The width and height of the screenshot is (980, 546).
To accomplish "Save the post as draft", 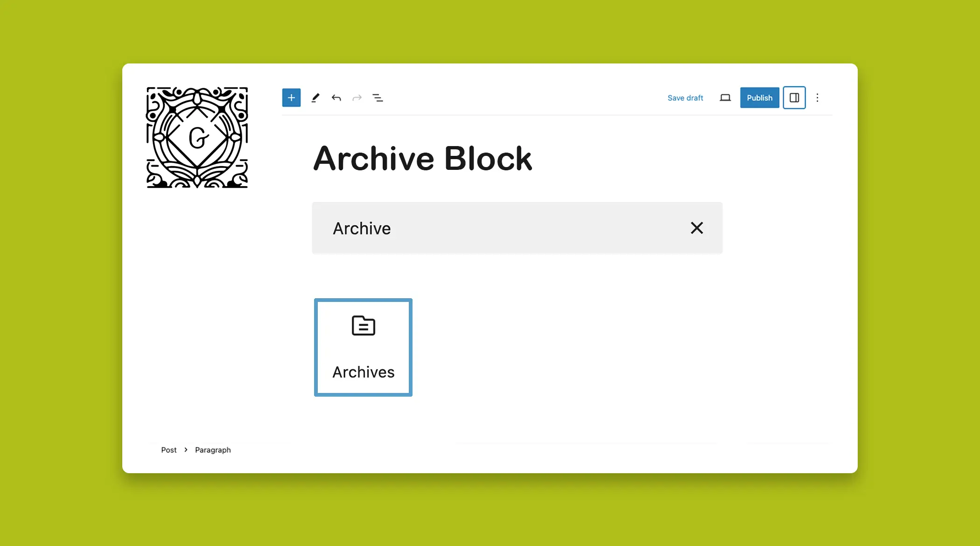I will pyautogui.click(x=684, y=98).
